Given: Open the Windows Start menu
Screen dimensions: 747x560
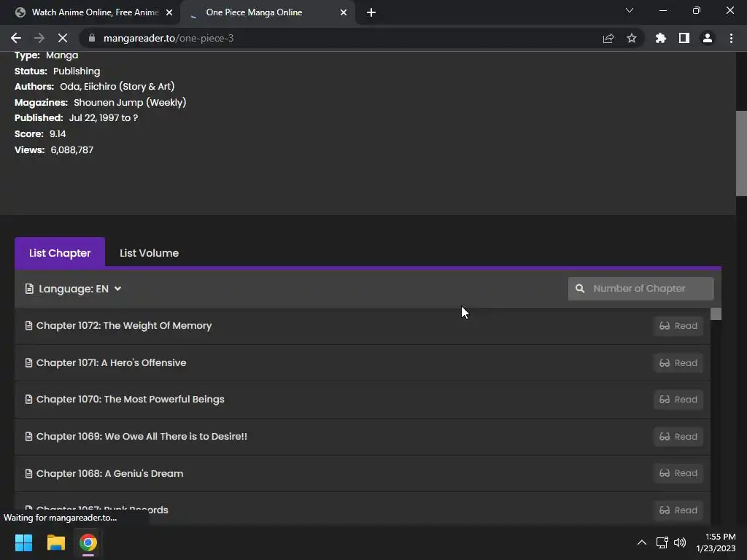Looking at the screenshot, I should point(23,542).
